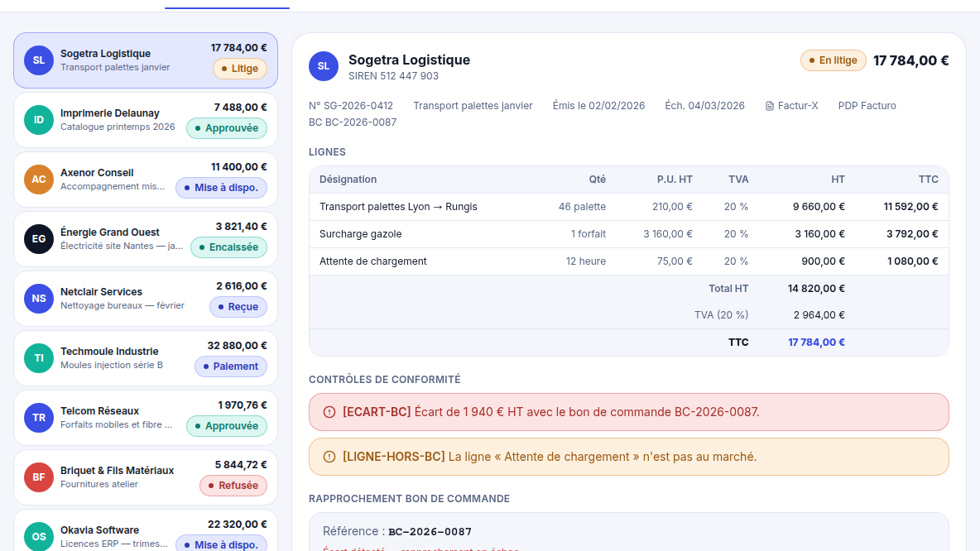Viewport: 980px width, 551px height.
Task: Click the LIGNE-HORS-BC compliance alert
Action: (629, 457)
